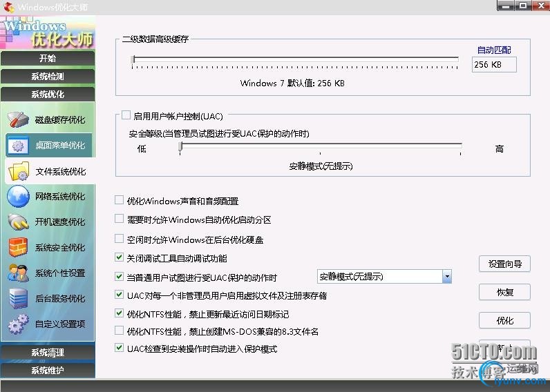
Task: Open the 安静模式(无提示) dropdown arrow
Action: click(446, 277)
